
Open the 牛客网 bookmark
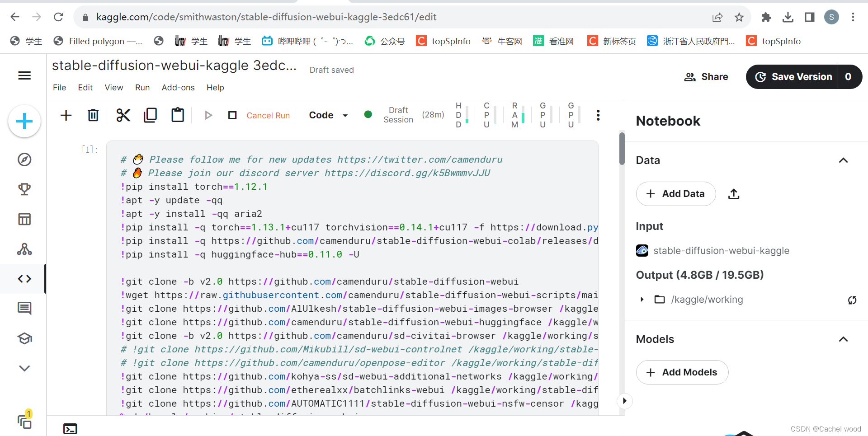point(502,41)
